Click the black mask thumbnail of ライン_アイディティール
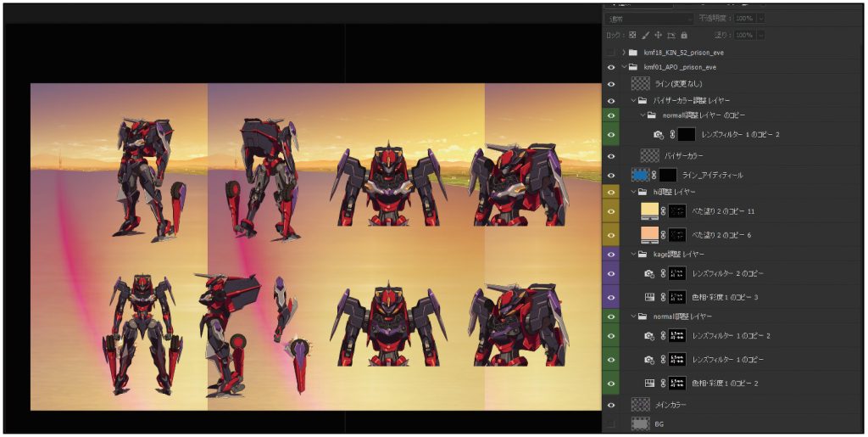This screenshot has width=868, height=437. coord(668,175)
